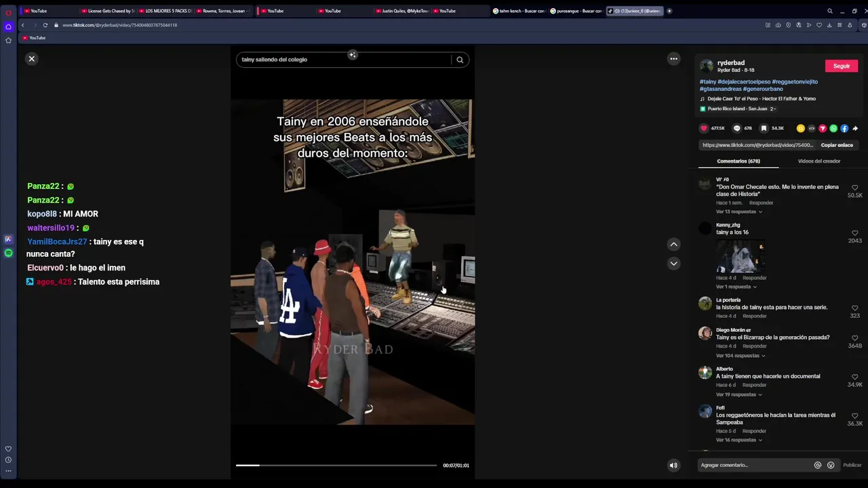Viewport: 868px width, 488px height.
Task: Go to previous video with up arrow
Action: pos(673,244)
